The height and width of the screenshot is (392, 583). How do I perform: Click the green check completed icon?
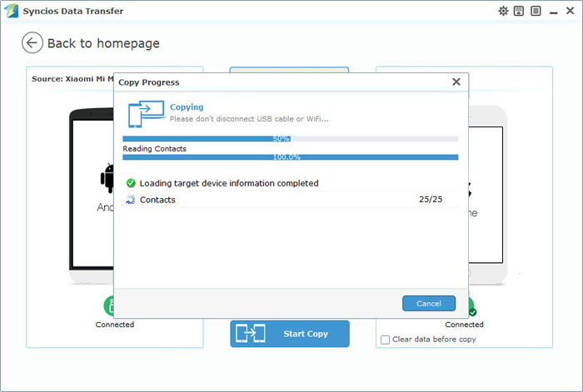pos(131,183)
